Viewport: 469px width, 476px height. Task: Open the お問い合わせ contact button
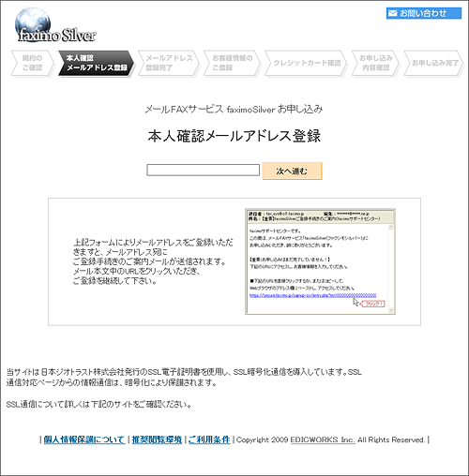[x=424, y=13]
